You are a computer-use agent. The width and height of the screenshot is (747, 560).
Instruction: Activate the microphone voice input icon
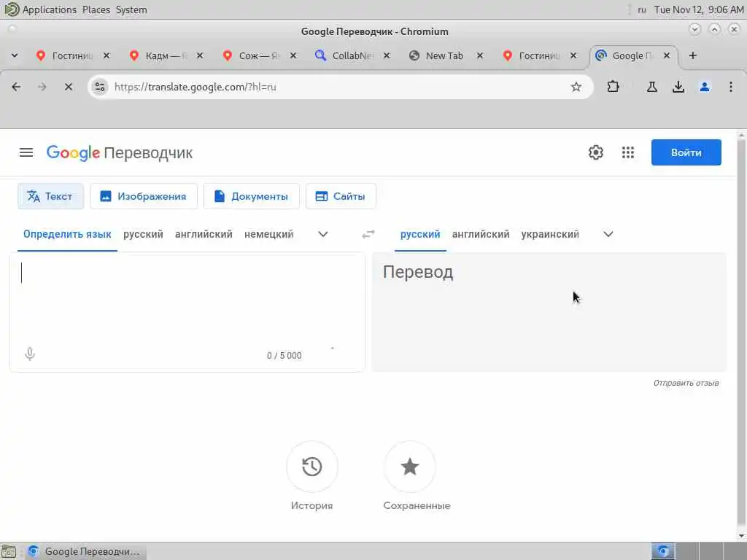coord(29,354)
